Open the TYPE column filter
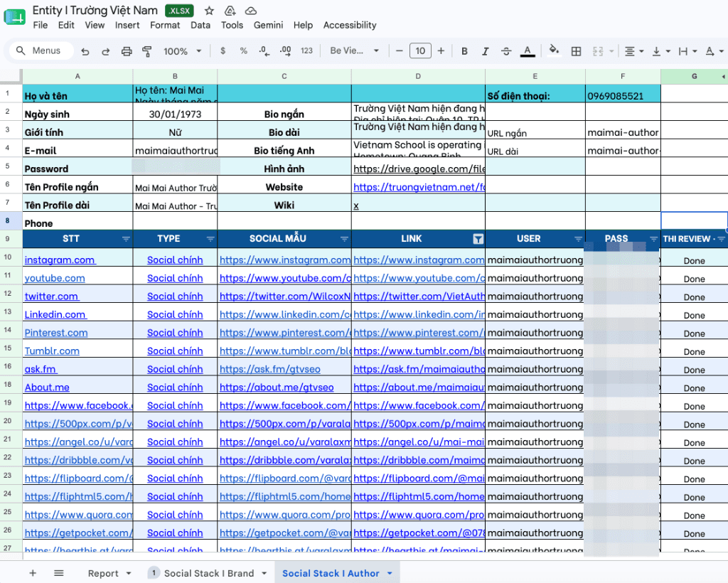The height and width of the screenshot is (583, 728). tap(210, 239)
